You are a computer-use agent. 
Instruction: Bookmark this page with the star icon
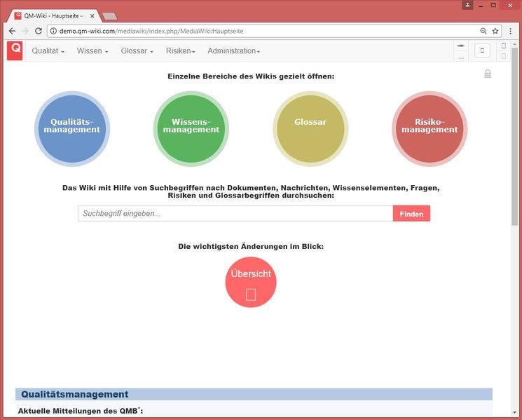495,32
